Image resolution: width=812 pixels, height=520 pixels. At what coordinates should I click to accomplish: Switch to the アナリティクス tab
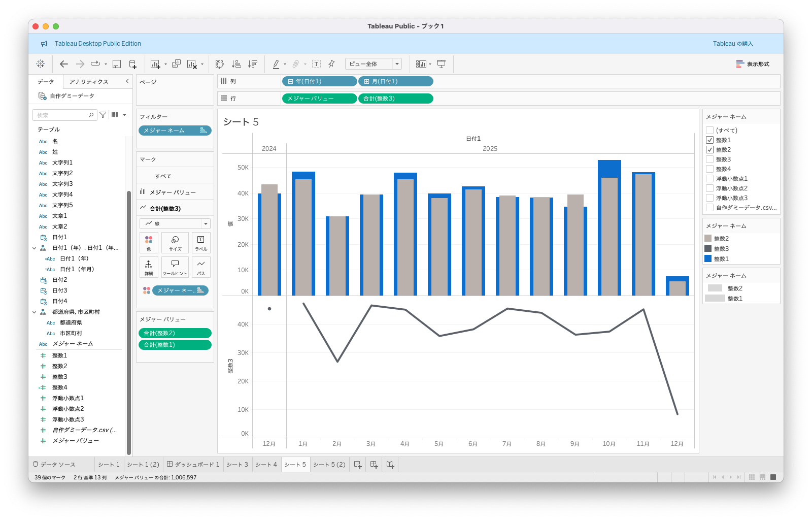[89, 82]
